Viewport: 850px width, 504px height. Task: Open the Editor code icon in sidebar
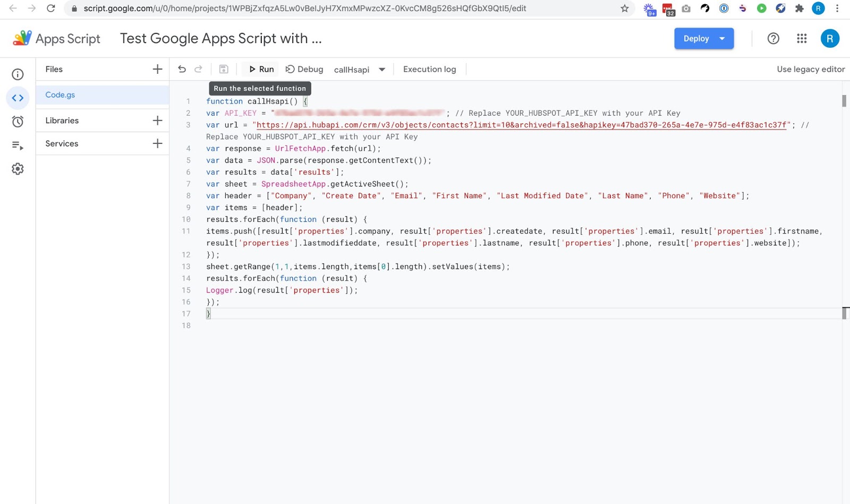point(18,98)
